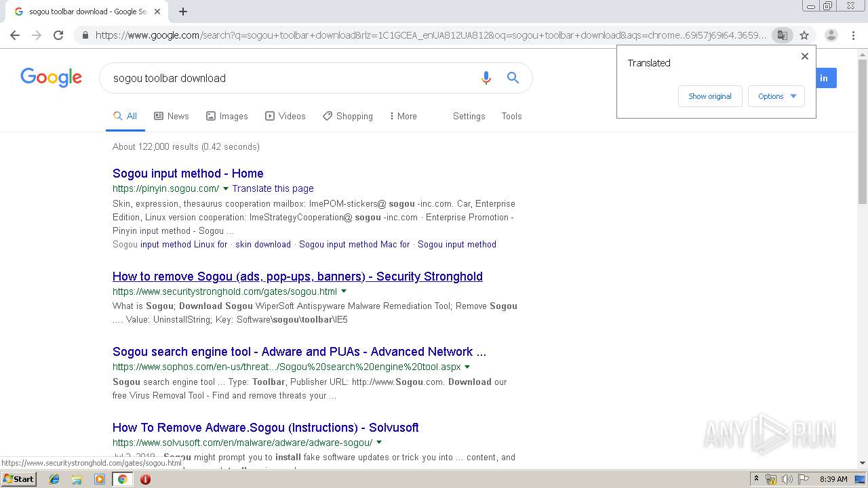Click the About 122,000 results text
Viewport: 868px width, 488px height.
pyautogui.click(x=186, y=146)
